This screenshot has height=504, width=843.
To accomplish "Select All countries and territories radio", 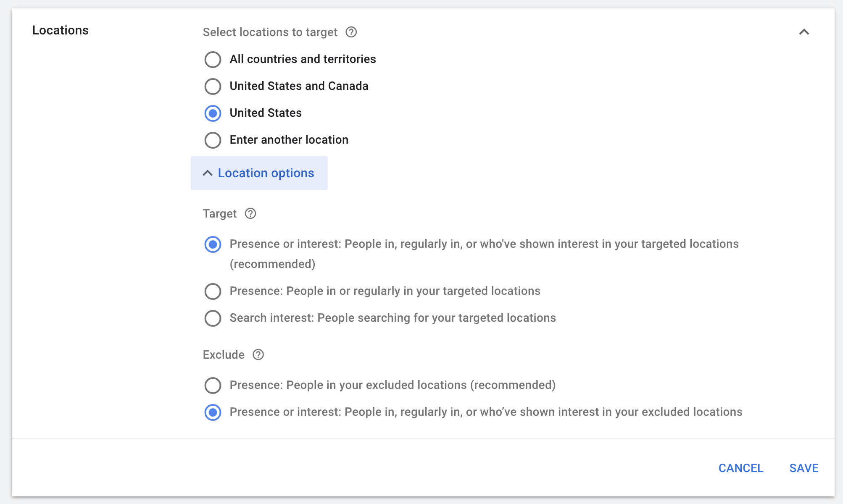I will (213, 60).
